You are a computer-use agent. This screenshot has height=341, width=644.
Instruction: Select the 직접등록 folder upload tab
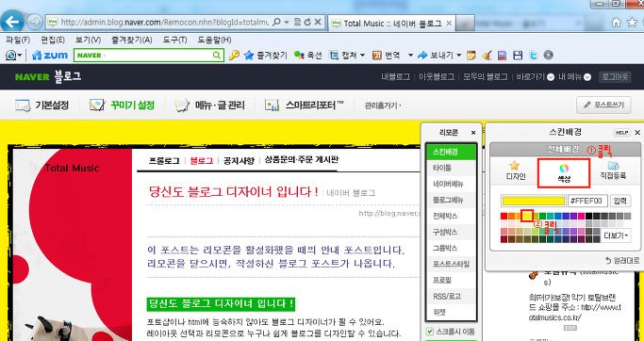[x=613, y=171]
